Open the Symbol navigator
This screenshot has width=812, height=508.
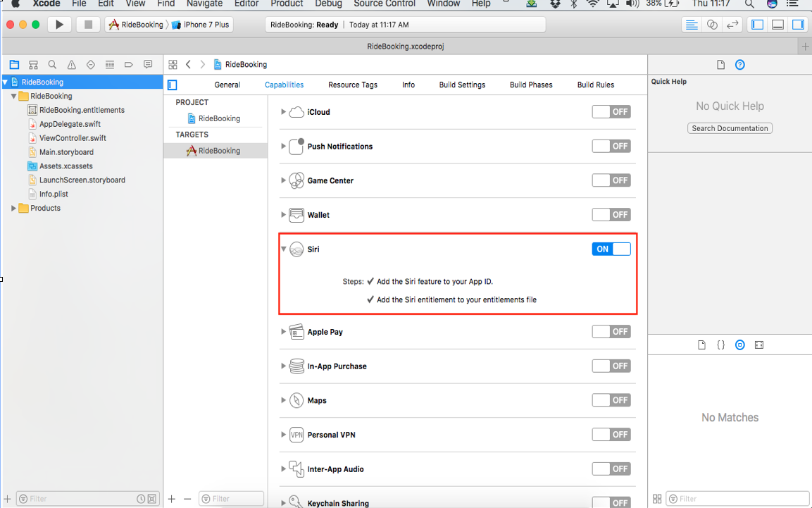point(34,65)
